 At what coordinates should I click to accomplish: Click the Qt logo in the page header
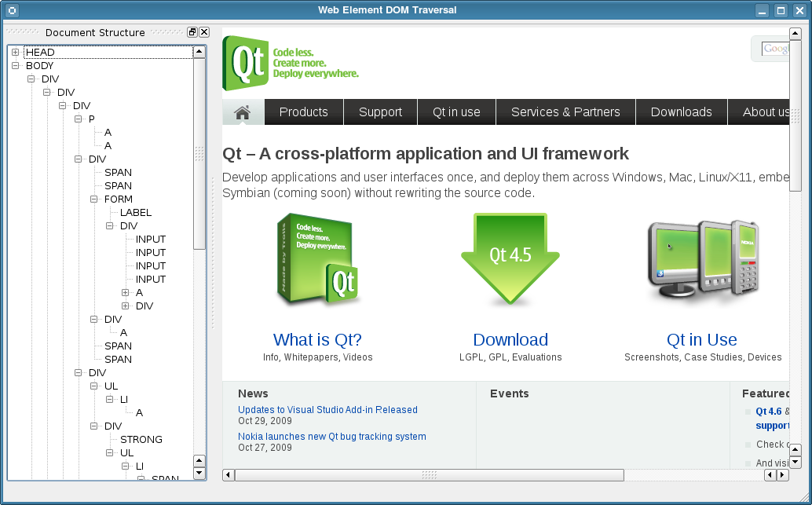[x=246, y=63]
